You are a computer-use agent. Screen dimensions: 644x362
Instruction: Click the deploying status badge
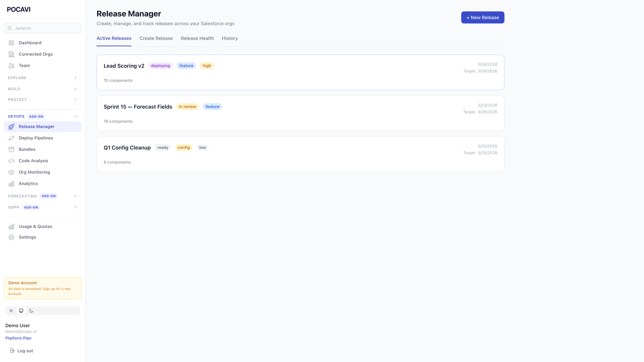coord(160,66)
